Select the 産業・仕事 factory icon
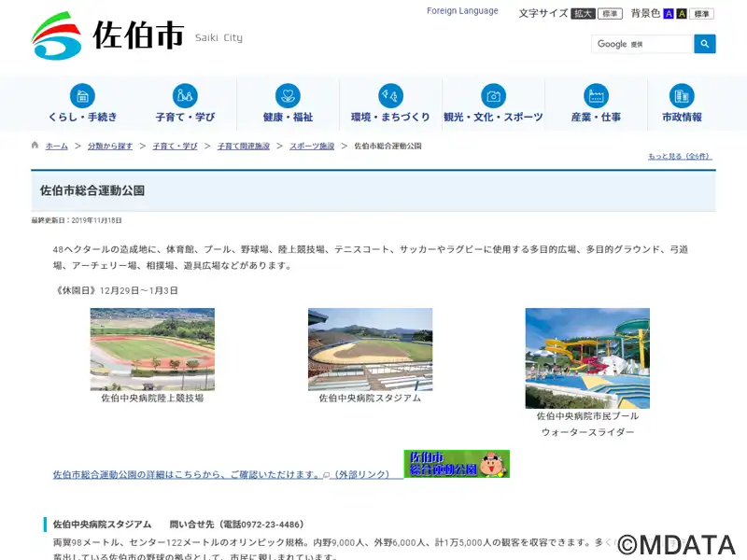 click(596, 96)
